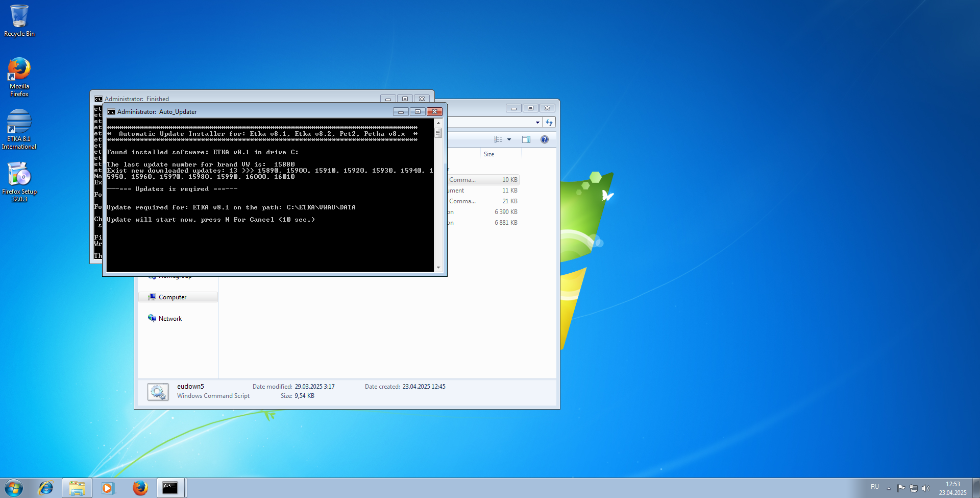The width and height of the screenshot is (980, 498).
Task: Show hidden system tray icons
Action: 889,488
